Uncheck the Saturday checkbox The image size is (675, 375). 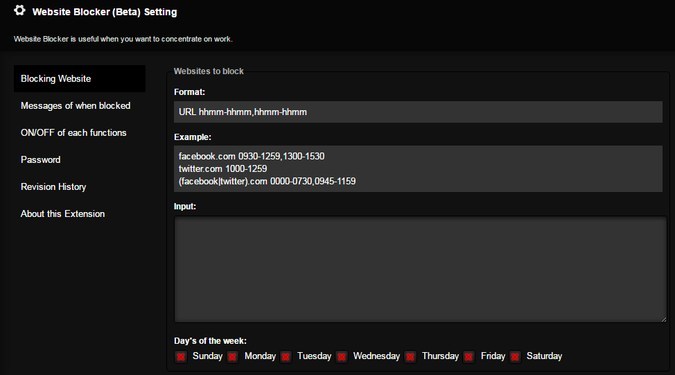pos(515,357)
